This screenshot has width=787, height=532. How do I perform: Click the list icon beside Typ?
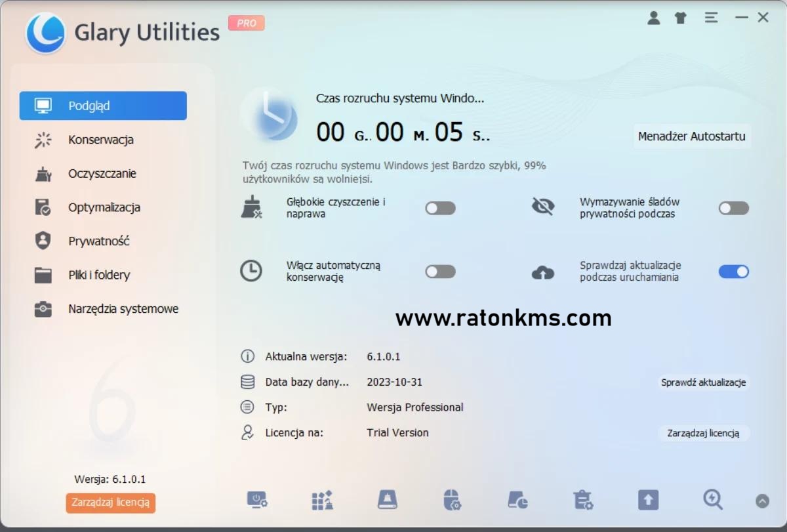point(247,407)
